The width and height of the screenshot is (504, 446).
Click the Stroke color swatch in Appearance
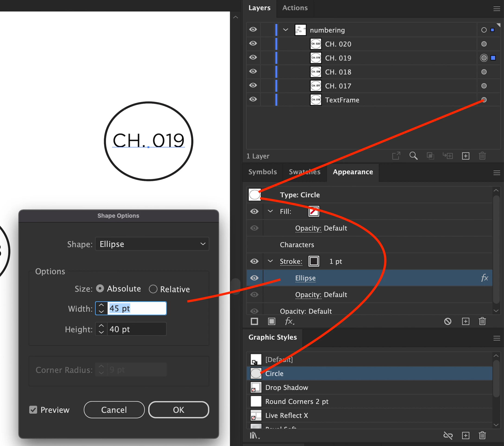[x=314, y=261]
